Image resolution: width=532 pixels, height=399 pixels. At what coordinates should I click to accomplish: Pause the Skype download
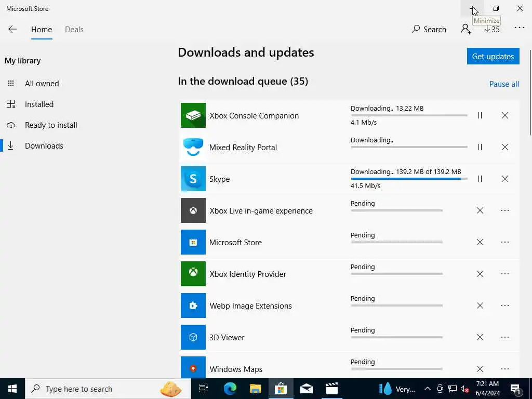[480, 179]
